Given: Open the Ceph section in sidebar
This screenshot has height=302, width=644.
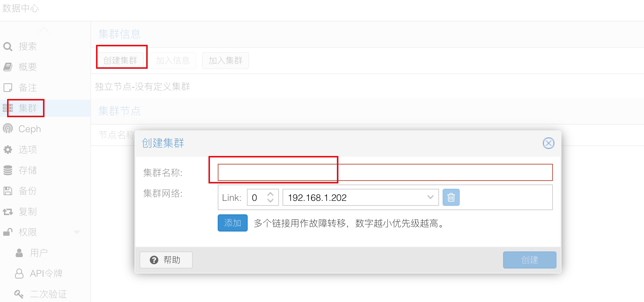Looking at the screenshot, I should [30, 129].
